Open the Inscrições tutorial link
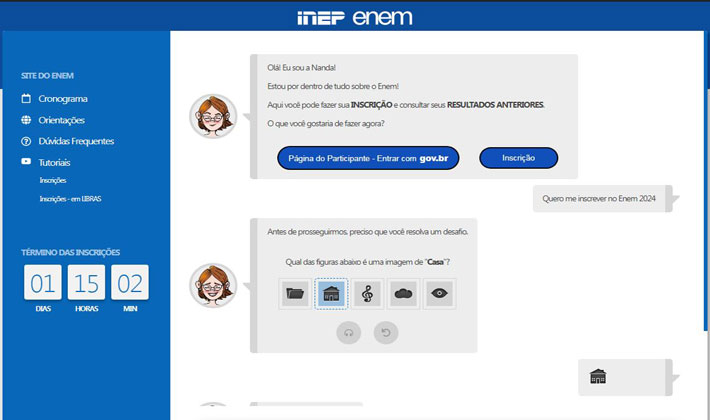The image size is (710, 420). point(53,180)
